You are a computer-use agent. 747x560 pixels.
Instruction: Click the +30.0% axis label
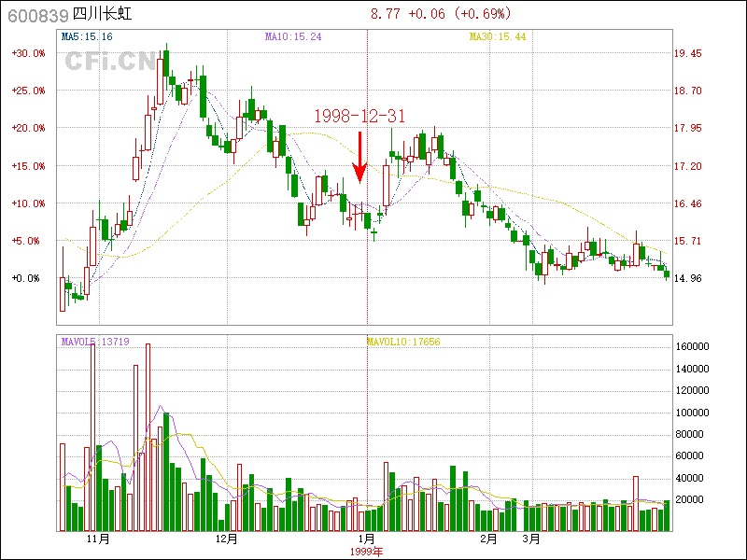click(x=29, y=53)
